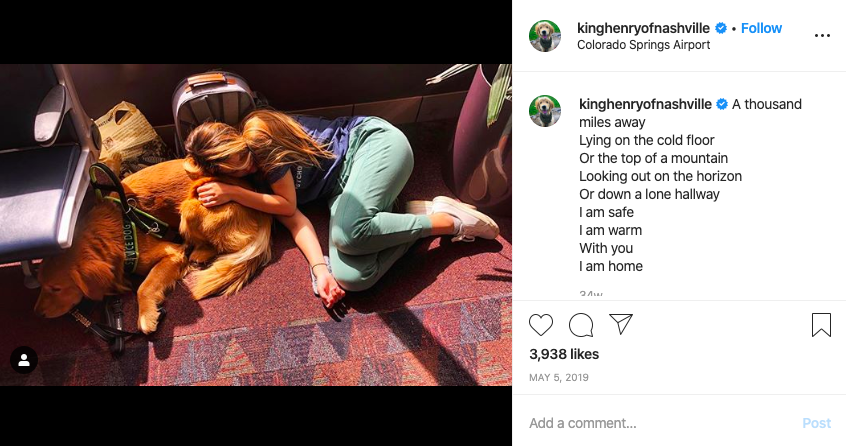Show tagged people icon on the photo

pos(24,360)
